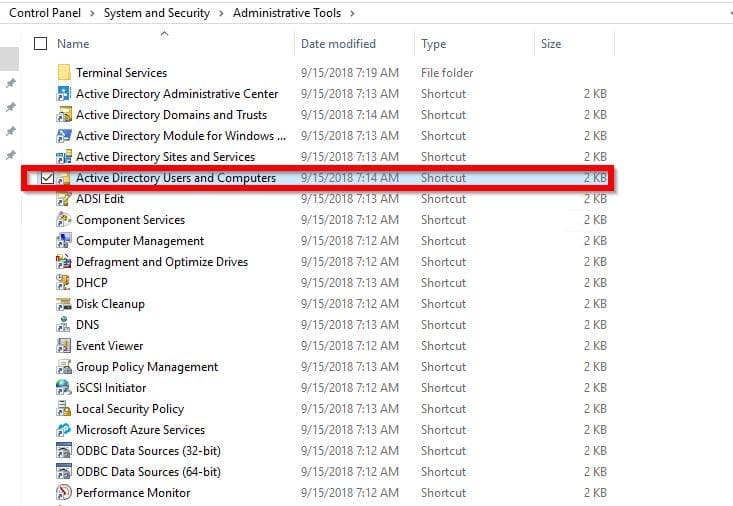
Task: Sort by the Date modified column header
Action: click(338, 44)
